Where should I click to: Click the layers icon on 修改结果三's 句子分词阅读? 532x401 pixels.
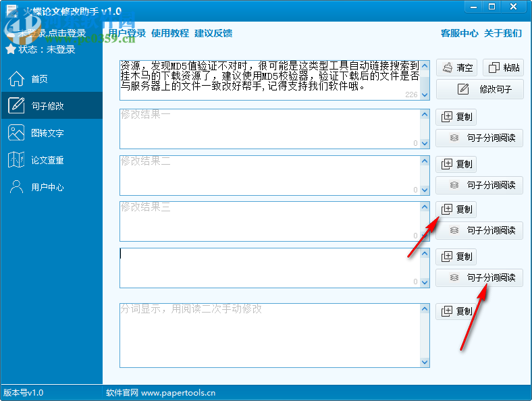point(454,230)
